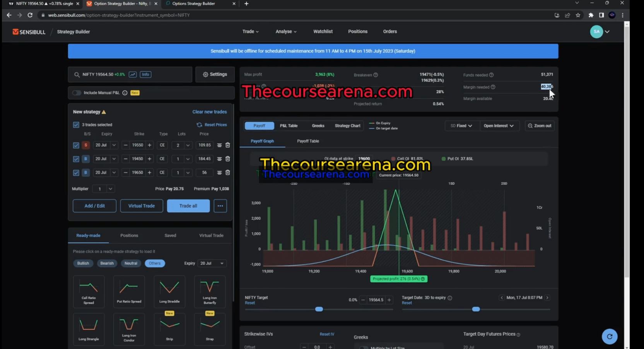The image size is (644, 349).
Task: Switch to the P&L Table tab
Action: (289, 126)
